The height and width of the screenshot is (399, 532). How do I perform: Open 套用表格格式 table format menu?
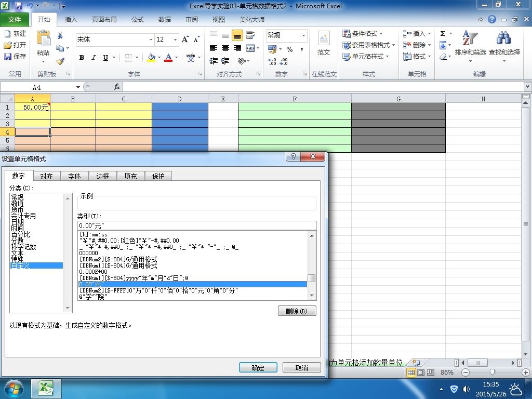(x=368, y=45)
